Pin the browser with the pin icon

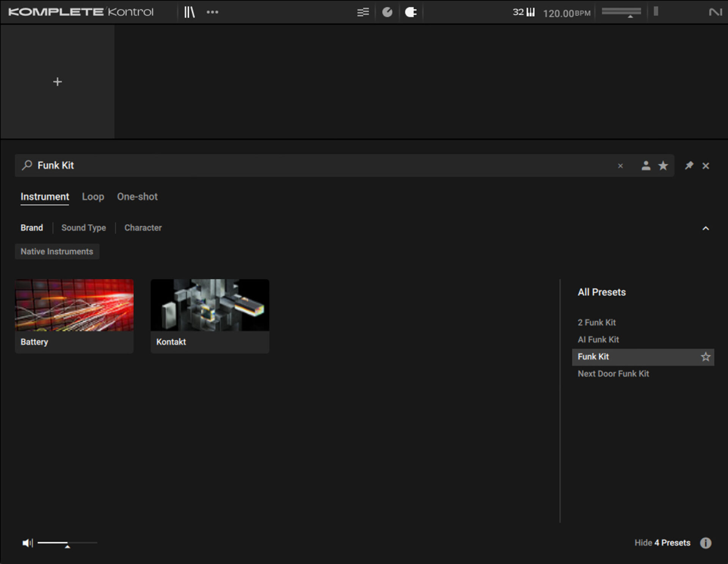(x=689, y=166)
